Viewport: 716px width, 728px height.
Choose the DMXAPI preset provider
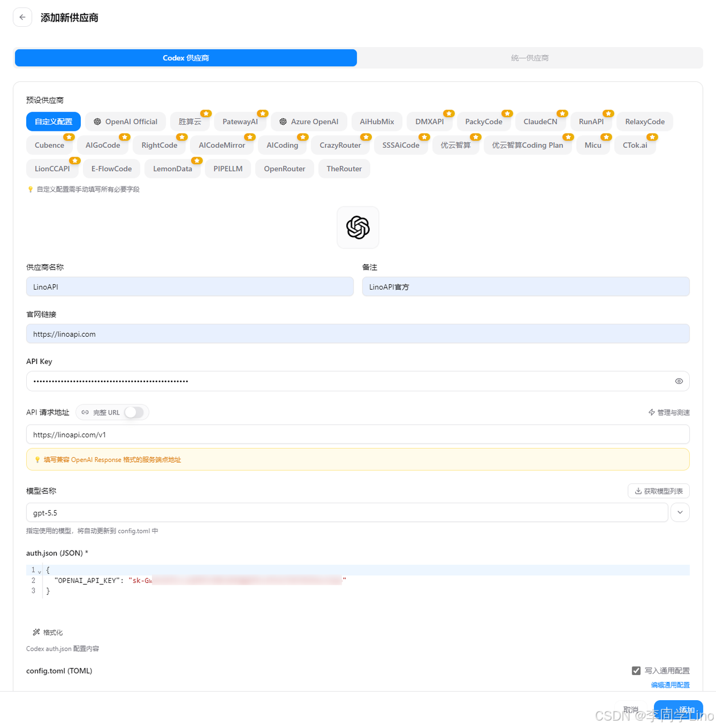[429, 122]
